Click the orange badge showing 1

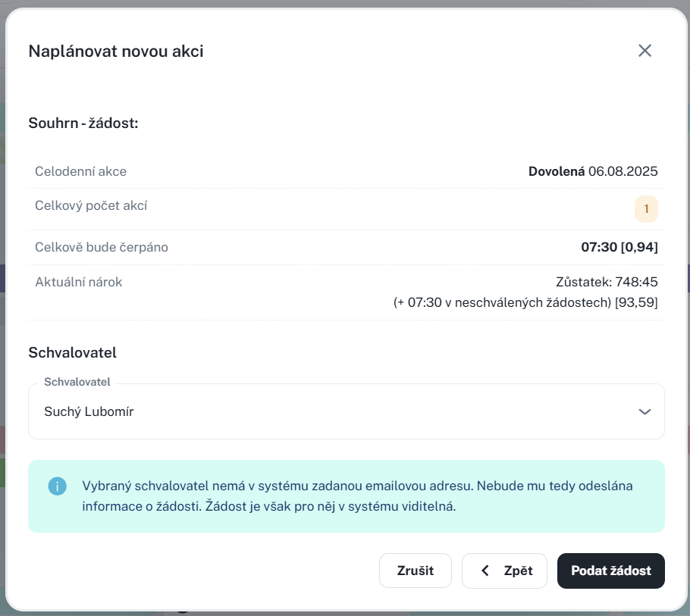point(646,209)
